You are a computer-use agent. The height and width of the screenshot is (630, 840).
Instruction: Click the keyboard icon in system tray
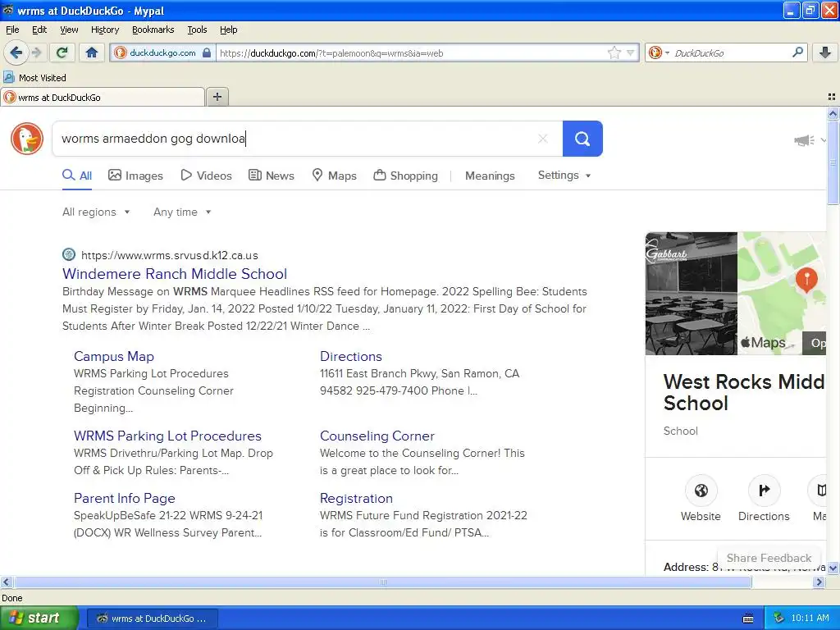[748, 619]
